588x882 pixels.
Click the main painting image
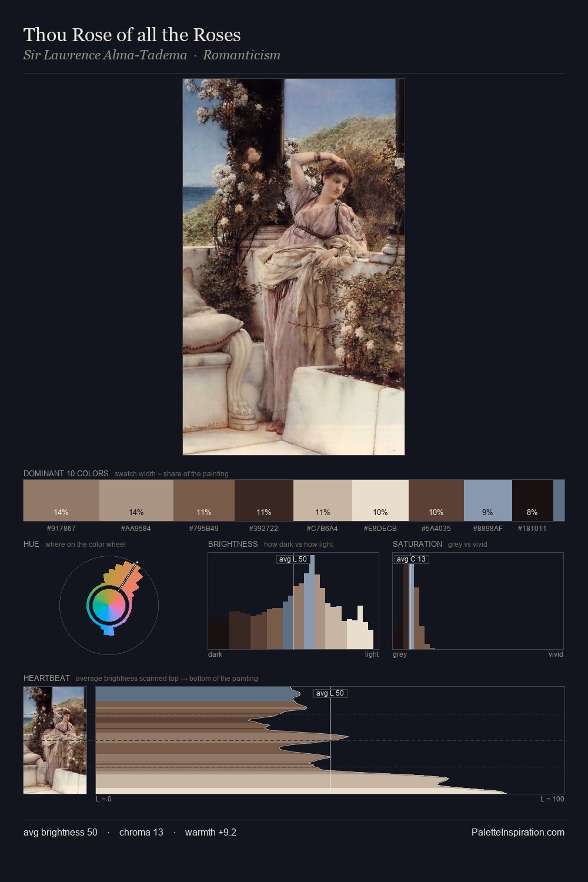pos(293,267)
